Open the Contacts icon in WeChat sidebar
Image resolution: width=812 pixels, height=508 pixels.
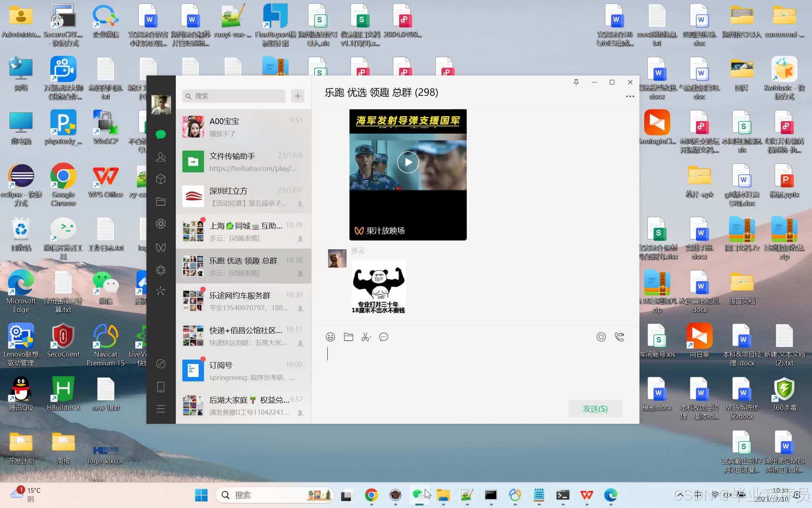click(x=161, y=157)
